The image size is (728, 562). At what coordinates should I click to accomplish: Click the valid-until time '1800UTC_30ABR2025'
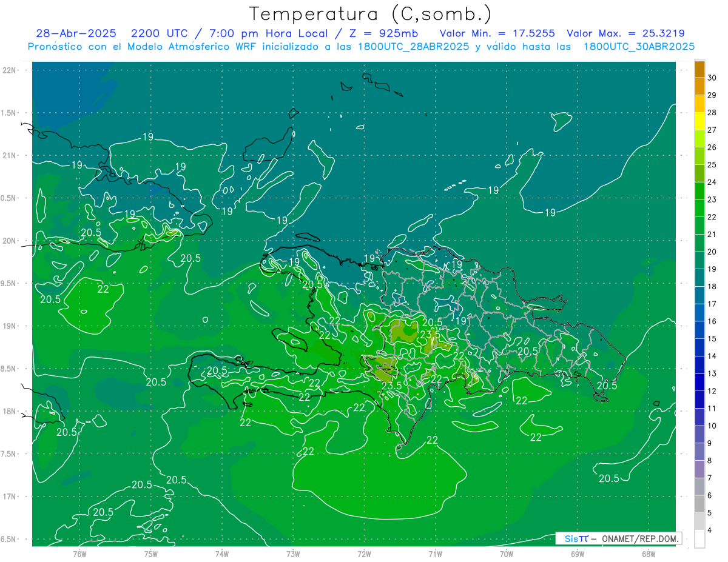[x=639, y=47]
